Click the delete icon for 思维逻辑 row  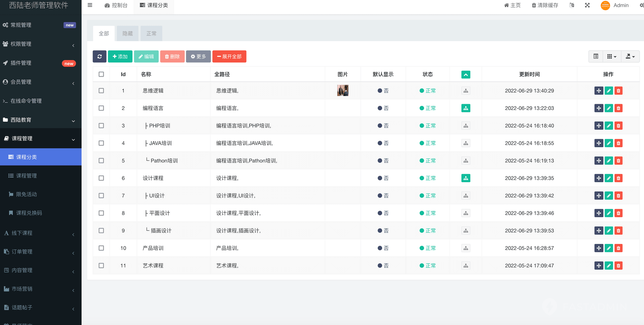click(x=618, y=91)
